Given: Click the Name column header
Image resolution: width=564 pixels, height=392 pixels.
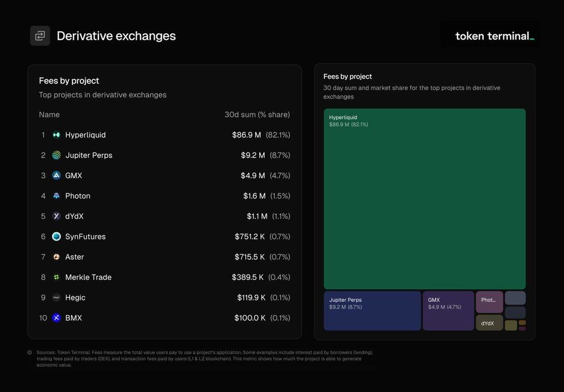Looking at the screenshot, I should [x=49, y=115].
